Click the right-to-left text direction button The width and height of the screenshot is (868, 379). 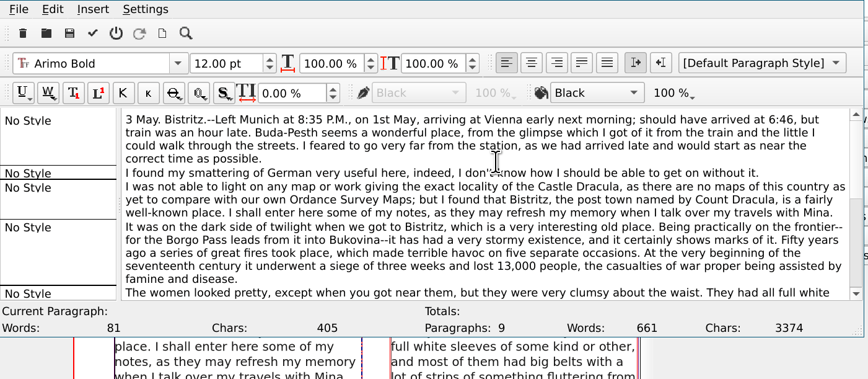point(660,63)
